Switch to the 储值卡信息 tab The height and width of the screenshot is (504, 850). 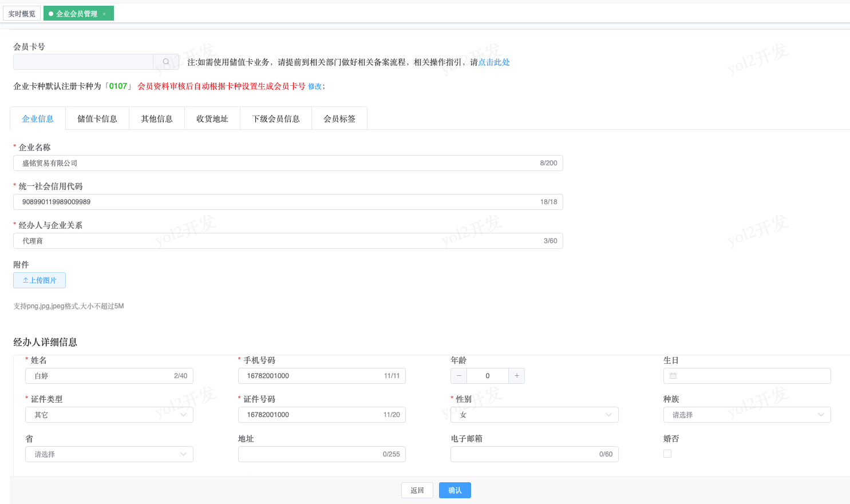click(97, 118)
